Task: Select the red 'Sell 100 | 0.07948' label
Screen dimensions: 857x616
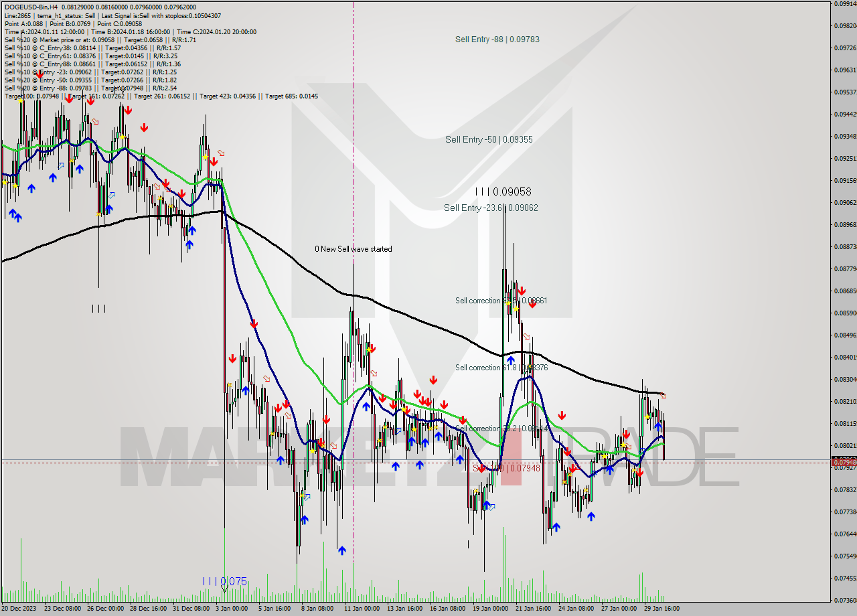Action: pos(506,468)
